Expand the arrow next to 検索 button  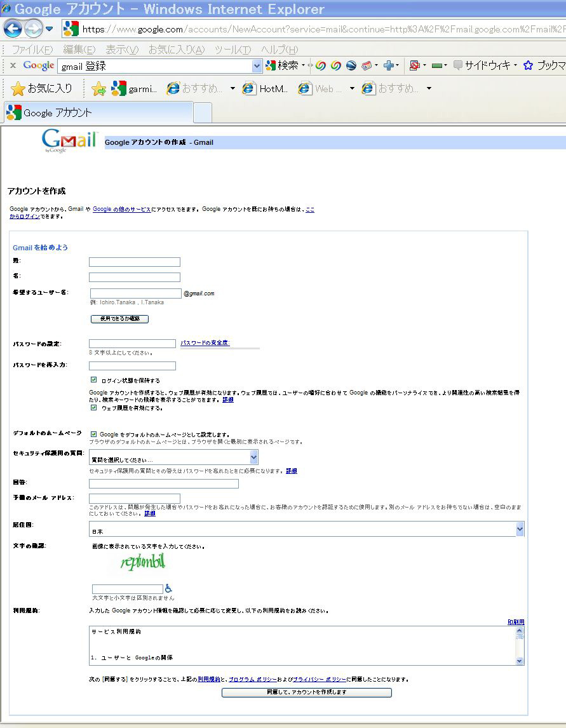pyautogui.click(x=304, y=65)
